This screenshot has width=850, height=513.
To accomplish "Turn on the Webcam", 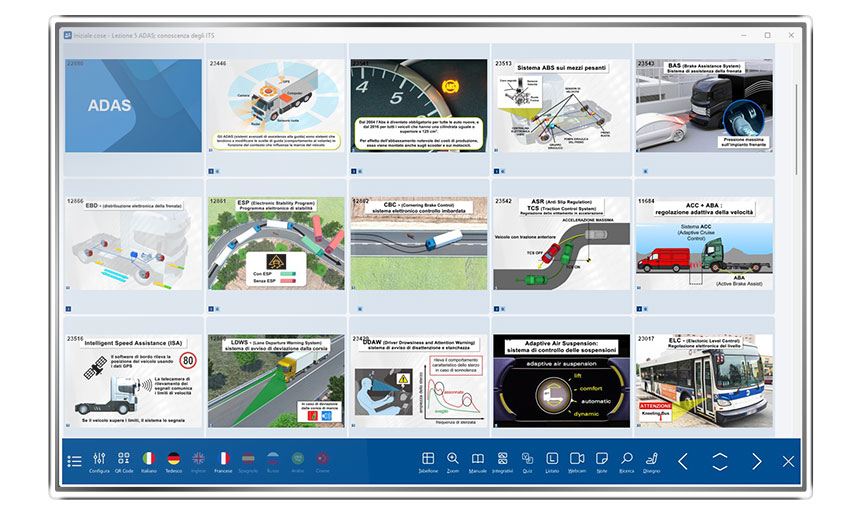I will tap(577, 460).
